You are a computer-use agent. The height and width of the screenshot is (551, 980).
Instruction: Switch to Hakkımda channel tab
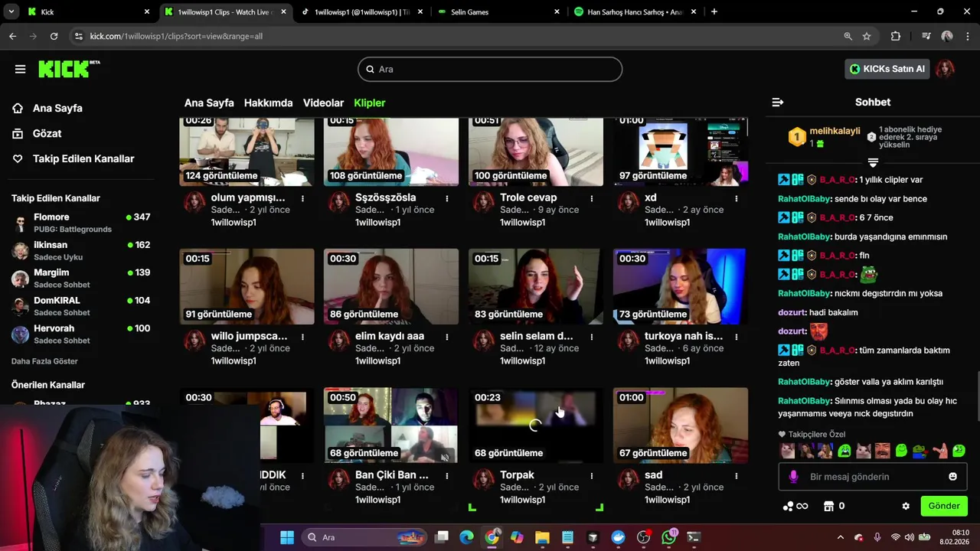268,103
